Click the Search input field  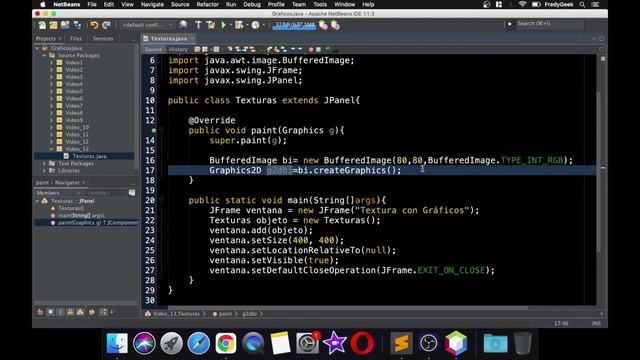coord(549,24)
